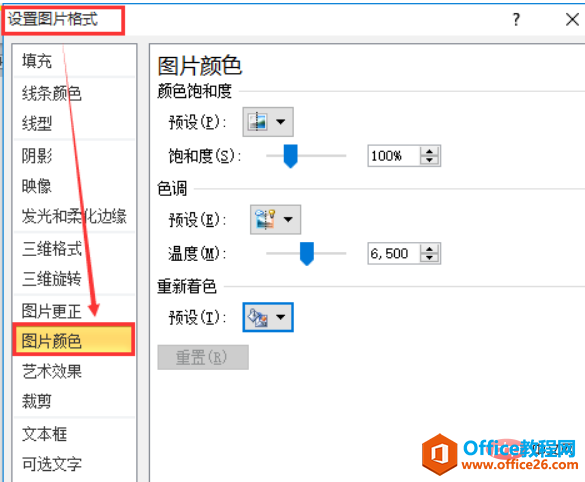Select the 三维旋转 category
The height and width of the screenshot is (482, 585).
74,279
